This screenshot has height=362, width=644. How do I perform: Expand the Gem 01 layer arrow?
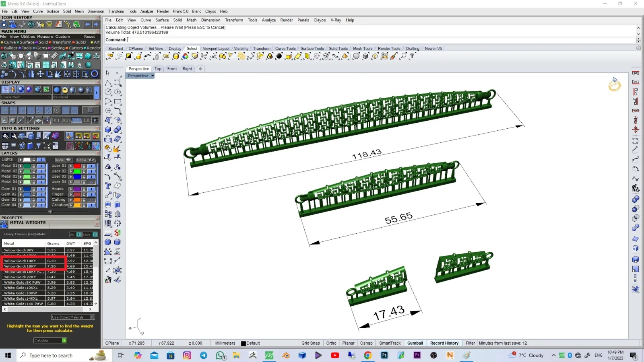click(21, 189)
